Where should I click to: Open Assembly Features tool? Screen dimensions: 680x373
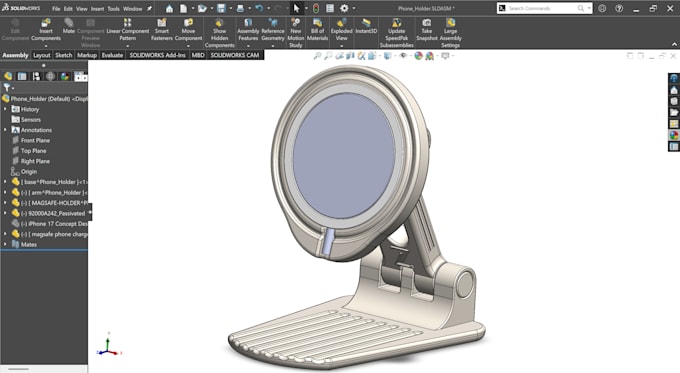(x=248, y=30)
